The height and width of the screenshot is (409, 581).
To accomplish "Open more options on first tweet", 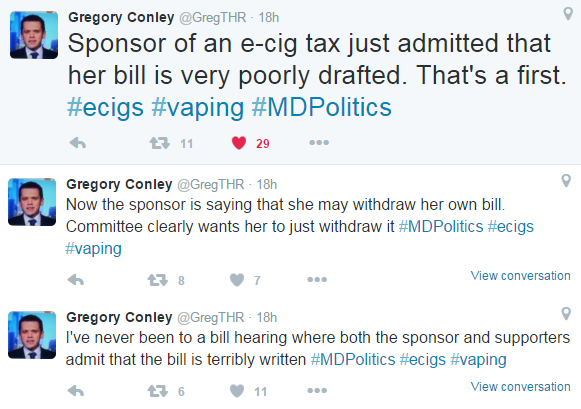I will click(x=319, y=142).
